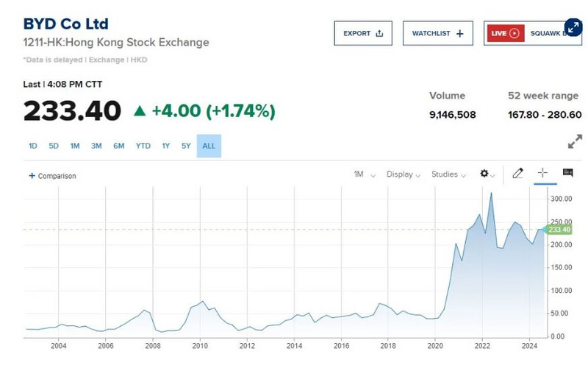Click the 2004 label on time axis
The width and height of the screenshot is (588, 368).
click(59, 345)
